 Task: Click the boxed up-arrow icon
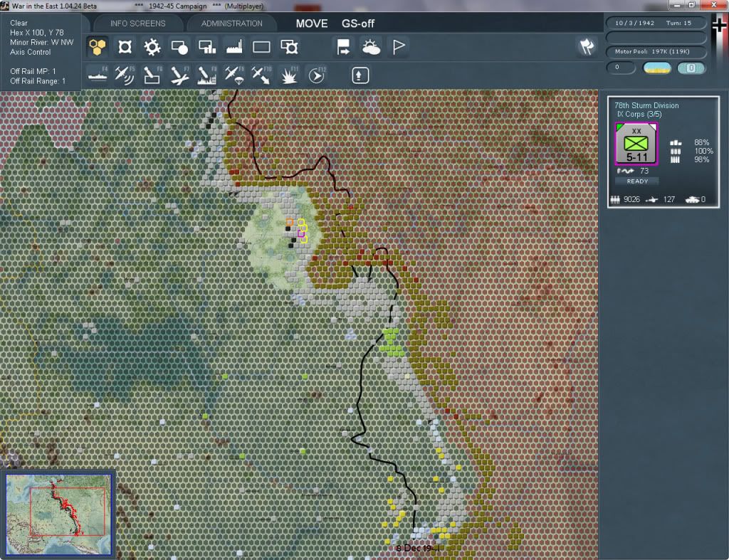(x=360, y=75)
